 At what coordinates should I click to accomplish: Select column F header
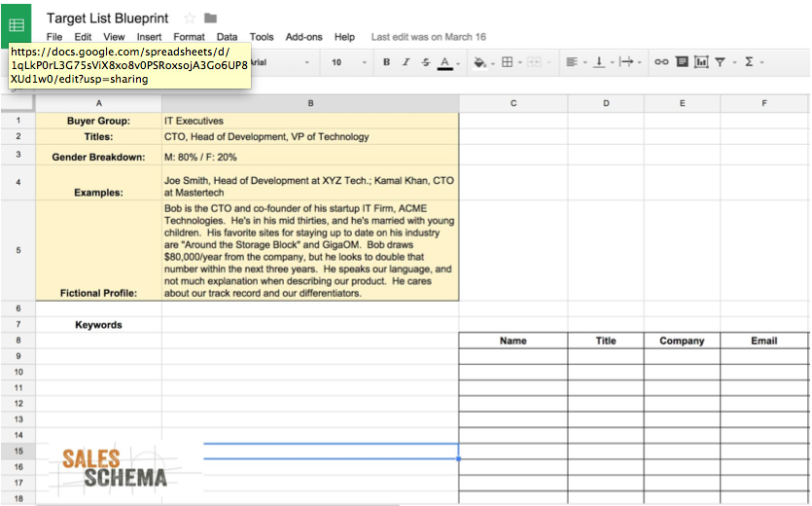[764, 103]
